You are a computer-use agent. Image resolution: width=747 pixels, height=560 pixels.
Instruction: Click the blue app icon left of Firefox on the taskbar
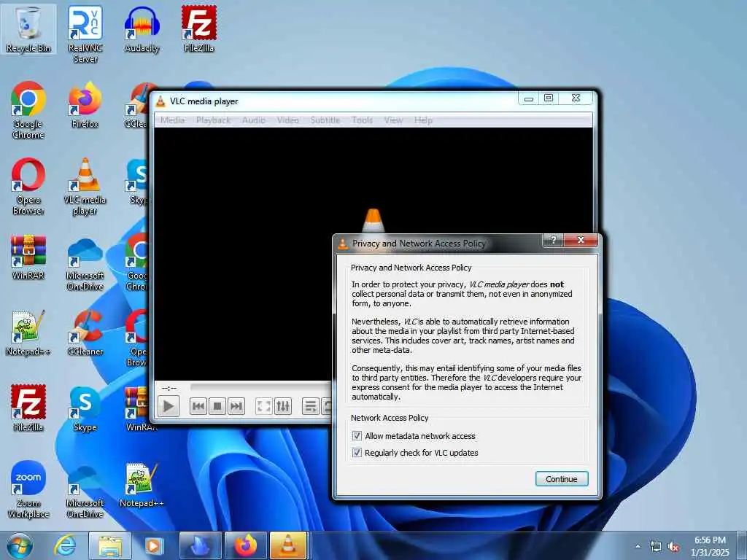[x=200, y=545]
